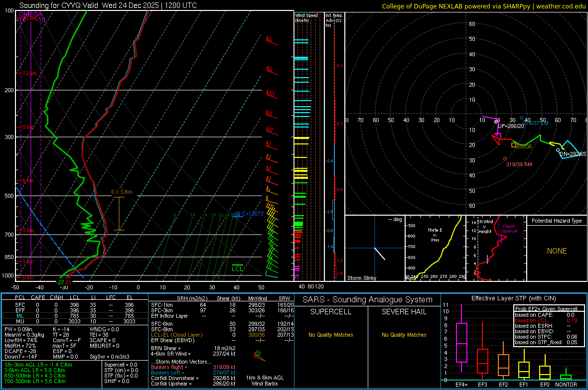The width and height of the screenshot is (588, 390).
Task: Select the highlighted ML parcel row
Action: pos(74,316)
